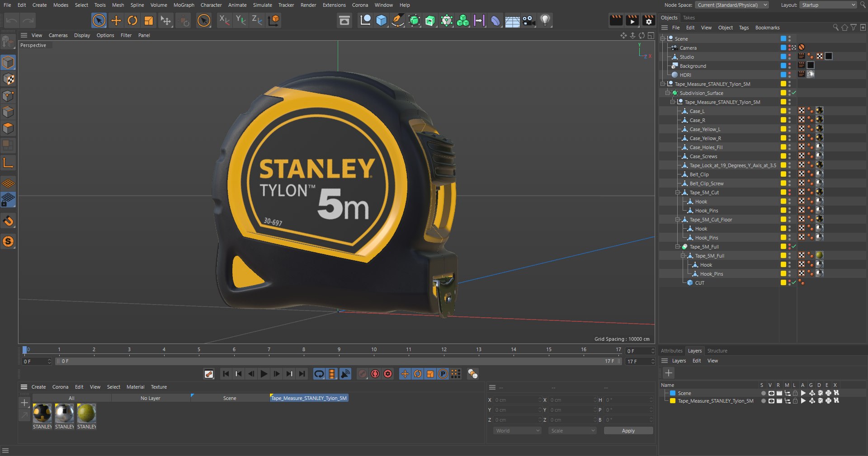Click the Enable Axis icon

(x=8, y=162)
